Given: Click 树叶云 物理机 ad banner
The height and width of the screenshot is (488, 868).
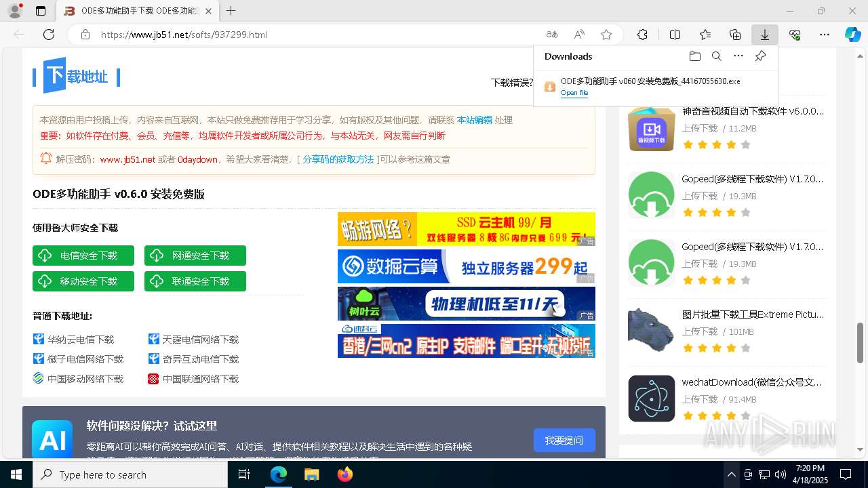Looking at the screenshot, I should 467,304.
